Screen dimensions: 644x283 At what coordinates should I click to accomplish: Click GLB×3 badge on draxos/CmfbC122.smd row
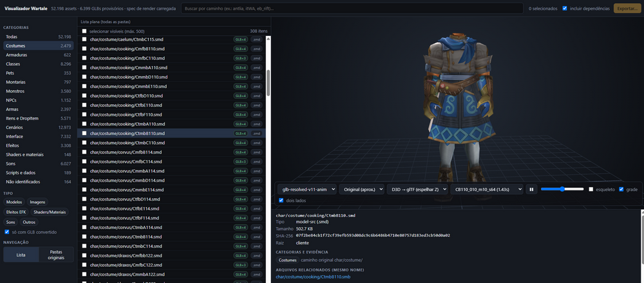[x=241, y=265]
